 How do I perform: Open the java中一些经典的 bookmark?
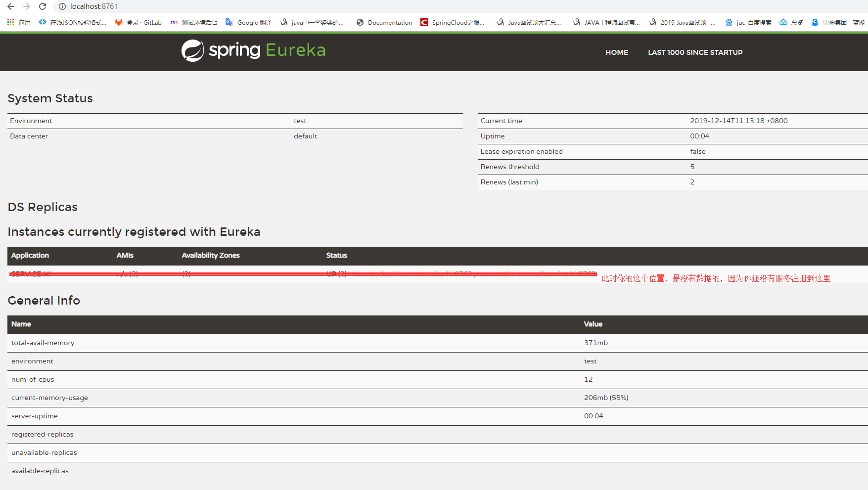coord(312,22)
